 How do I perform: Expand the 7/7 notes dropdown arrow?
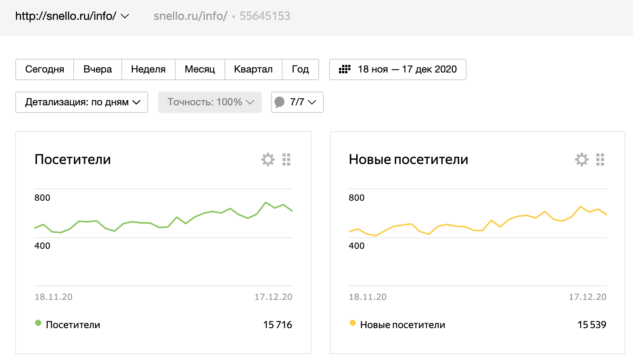312,102
